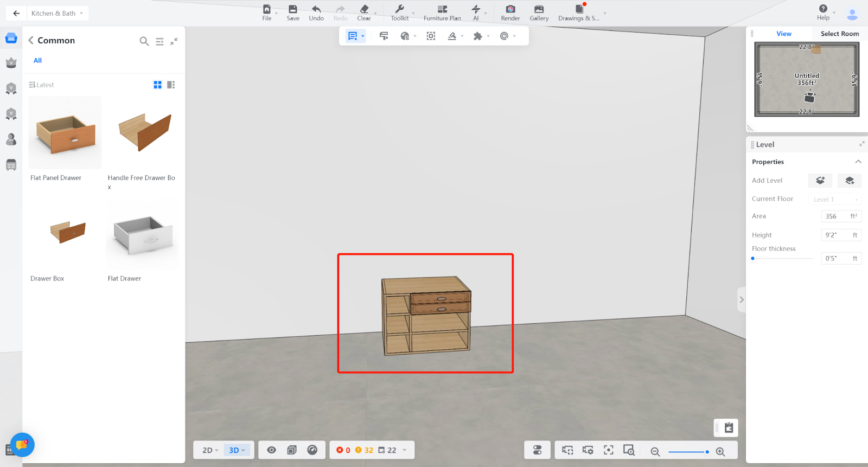Click the Render camera icon
Screen dimensions: 868x467
click(x=510, y=10)
